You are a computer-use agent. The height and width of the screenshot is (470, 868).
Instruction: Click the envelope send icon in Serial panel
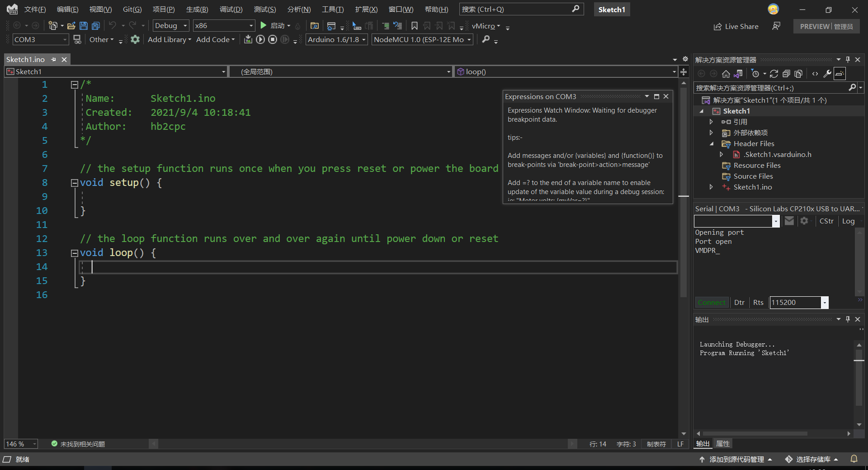(x=789, y=221)
